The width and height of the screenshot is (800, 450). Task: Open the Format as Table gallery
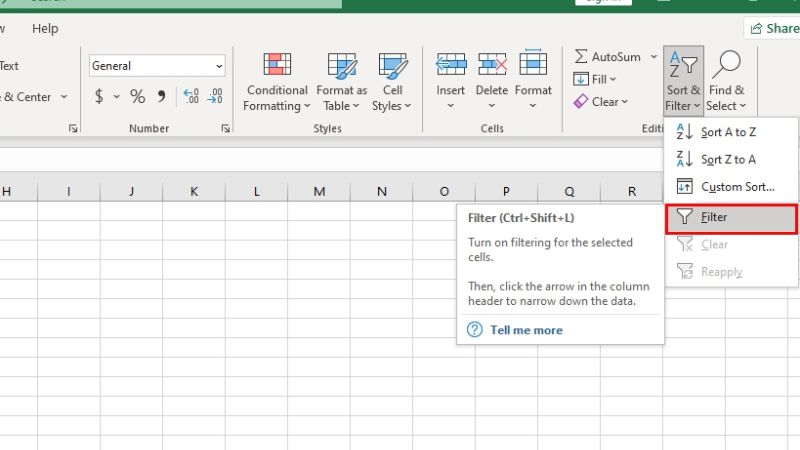[x=341, y=82]
